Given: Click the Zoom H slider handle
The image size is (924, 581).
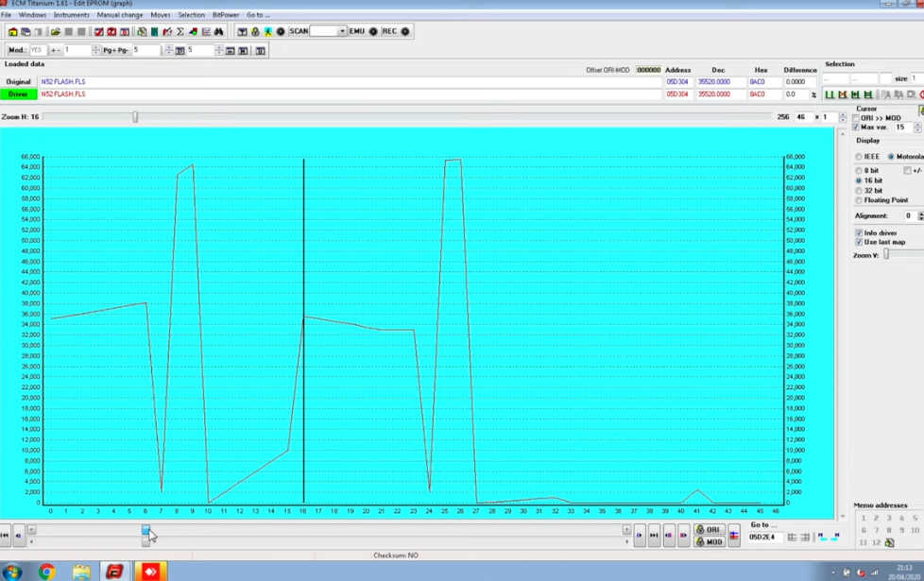Looking at the screenshot, I should (135, 117).
